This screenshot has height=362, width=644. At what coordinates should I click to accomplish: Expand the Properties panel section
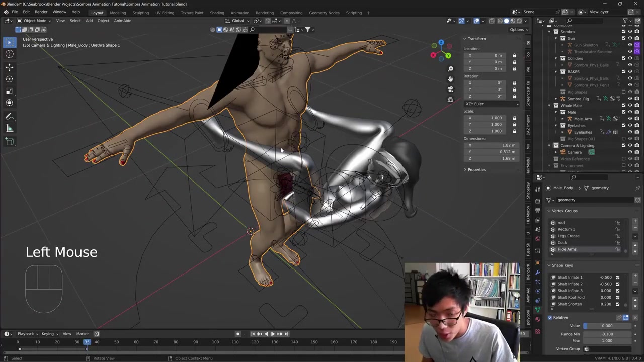[476, 169]
